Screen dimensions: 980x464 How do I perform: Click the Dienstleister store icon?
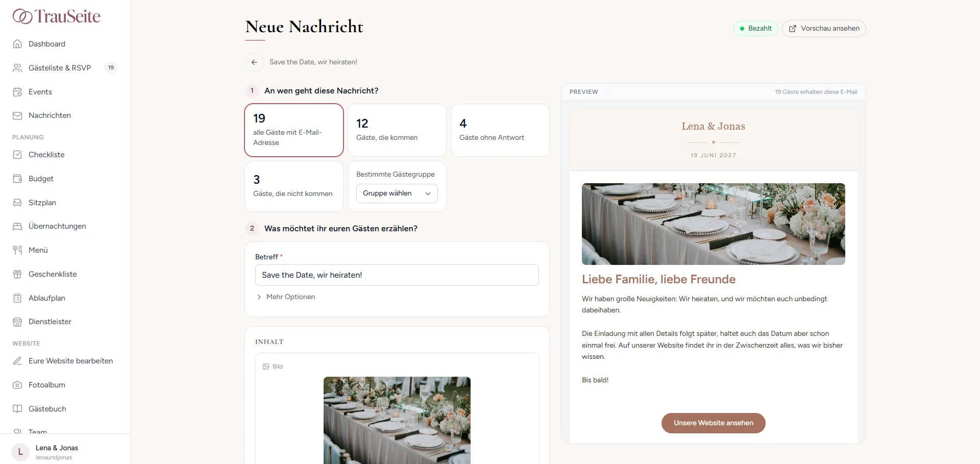click(17, 322)
